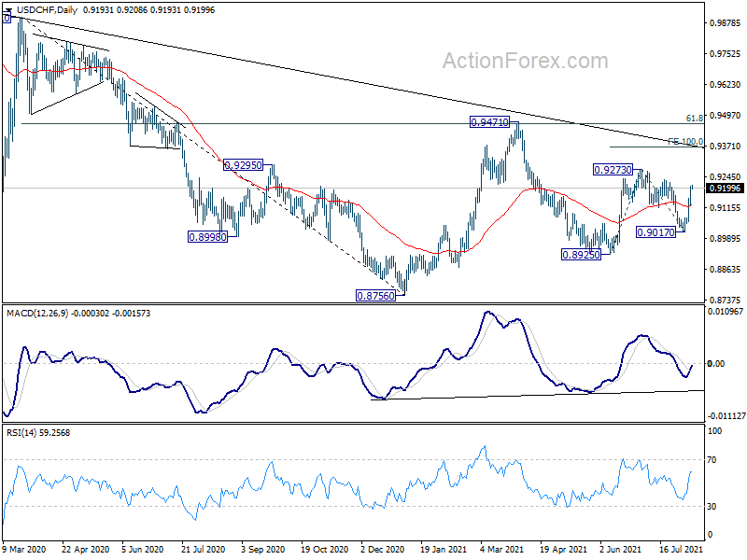
Task: Click the 2 Jun 2021 date label
Action: click(x=621, y=549)
